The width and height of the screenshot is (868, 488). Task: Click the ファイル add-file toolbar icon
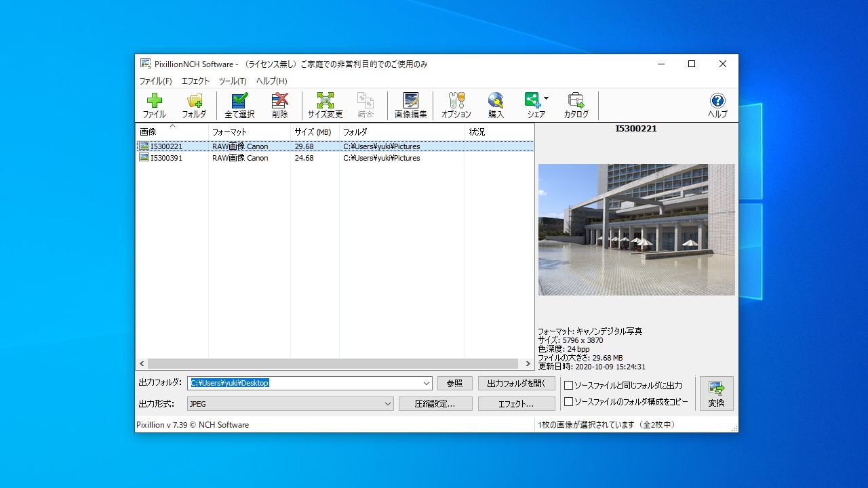pos(155,105)
